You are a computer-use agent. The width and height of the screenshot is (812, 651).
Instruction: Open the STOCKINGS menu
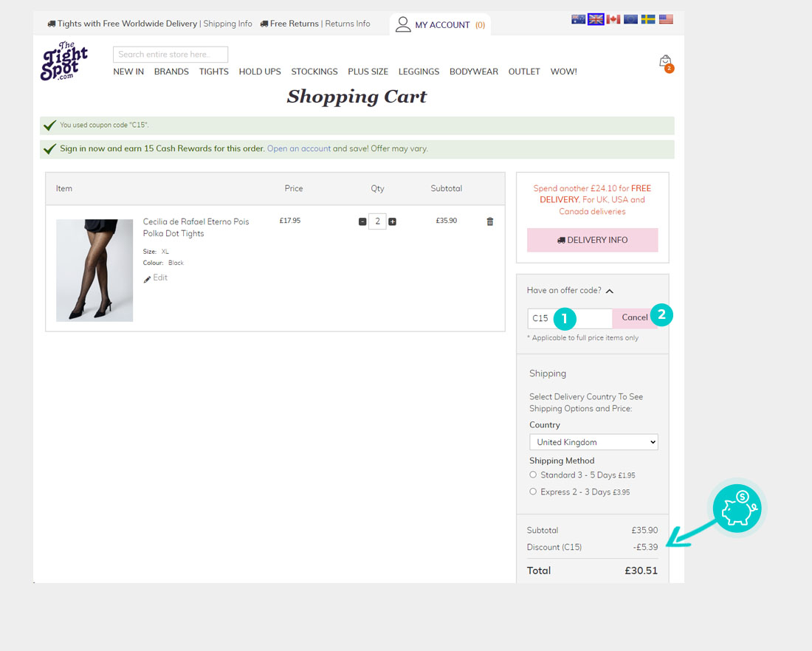tap(314, 72)
